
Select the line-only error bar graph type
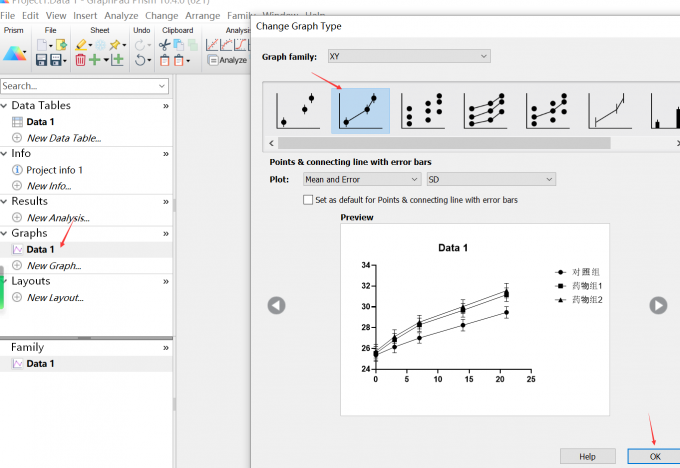(610, 111)
